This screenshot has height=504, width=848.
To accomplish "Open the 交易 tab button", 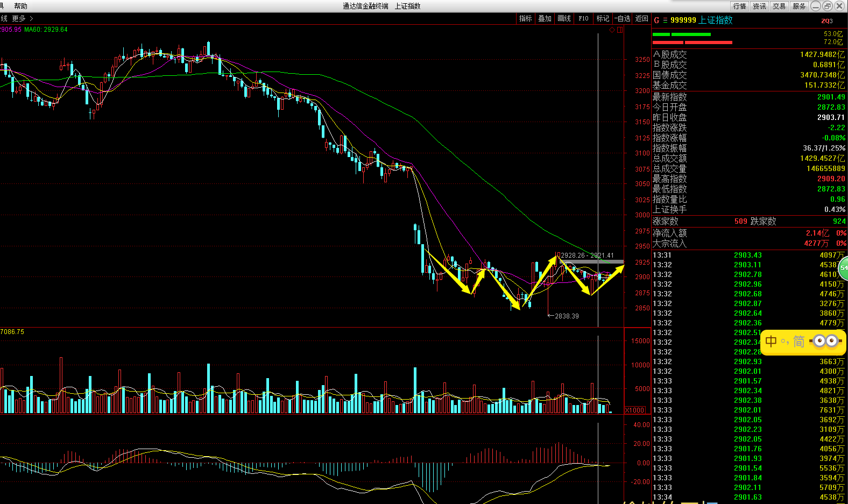I will tap(779, 6).
